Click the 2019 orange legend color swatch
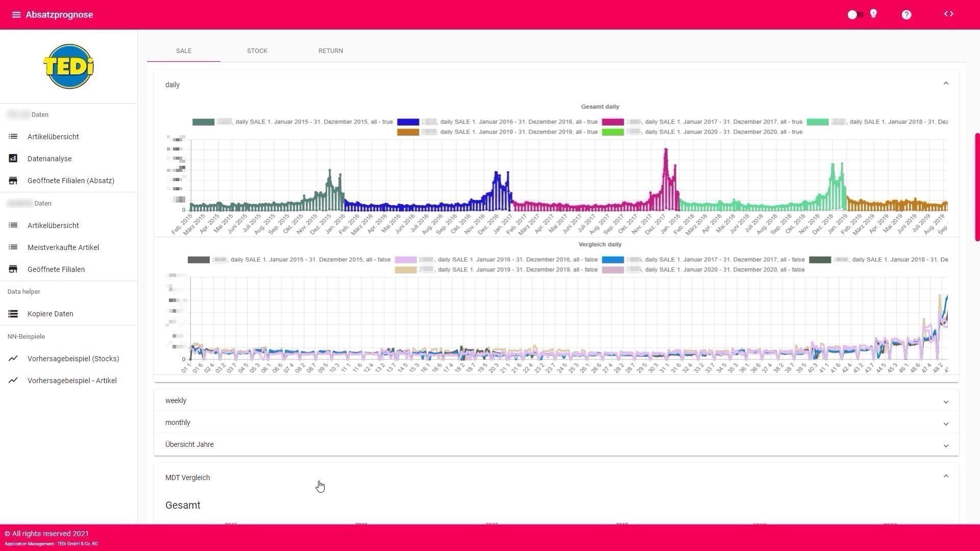The width and height of the screenshot is (980, 551). point(408,132)
